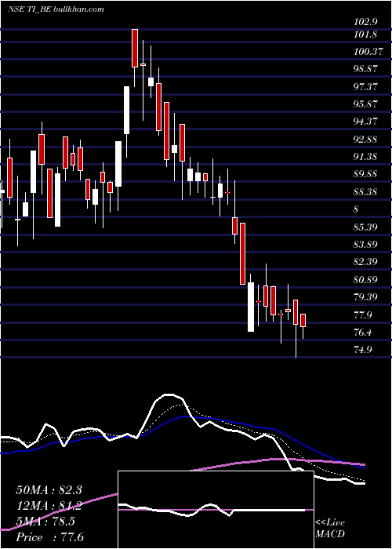392x549 pixels.
Task: Click the 95.87 axis value
Action: click(366, 104)
